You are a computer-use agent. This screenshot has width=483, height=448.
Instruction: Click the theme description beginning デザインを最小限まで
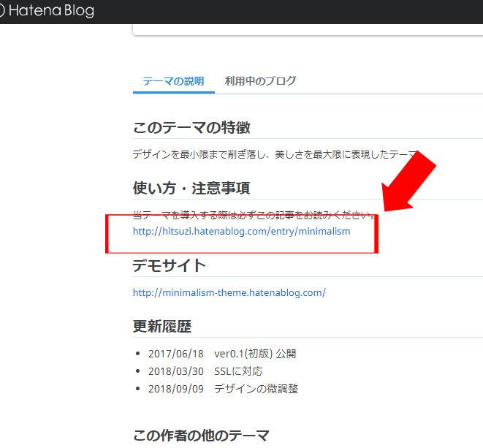pos(275,154)
